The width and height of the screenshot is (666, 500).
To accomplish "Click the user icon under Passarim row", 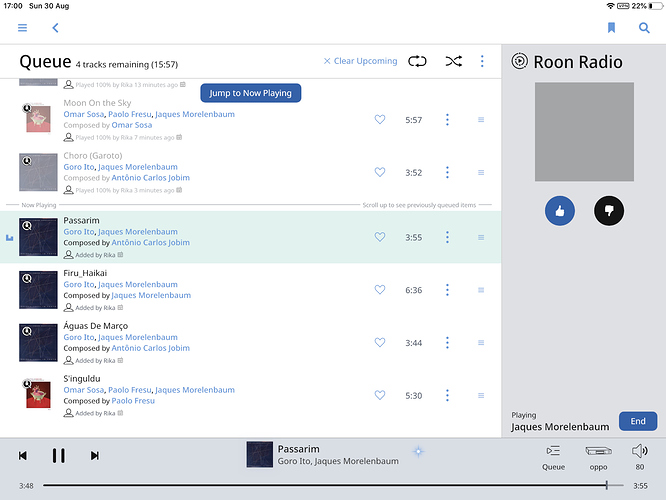I will 68,255.
